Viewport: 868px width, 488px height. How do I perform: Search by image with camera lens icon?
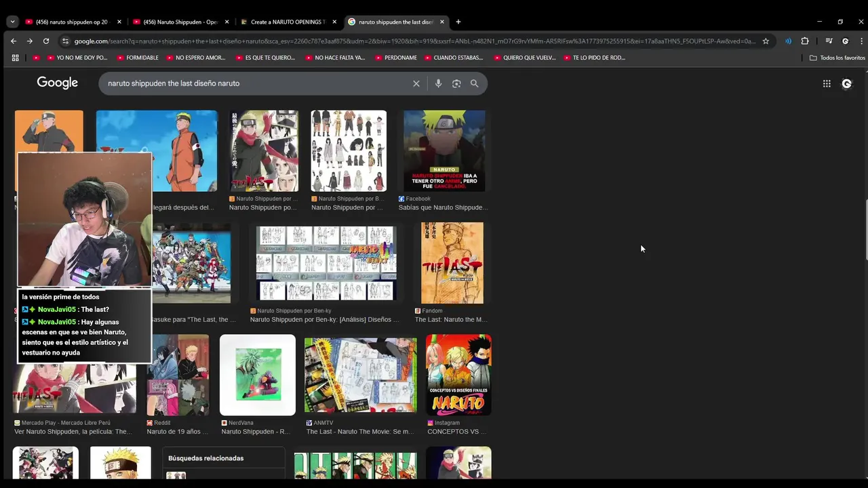(456, 83)
